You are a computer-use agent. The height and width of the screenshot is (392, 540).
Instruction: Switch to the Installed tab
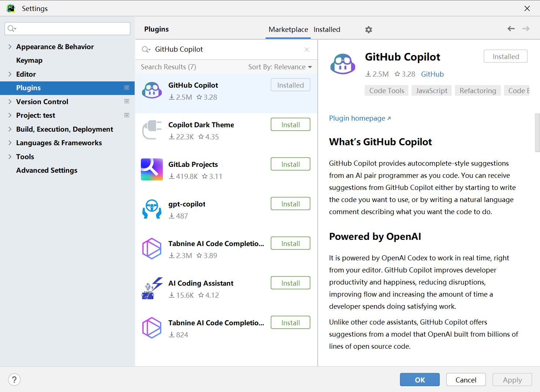pyautogui.click(x=327, y=29)
